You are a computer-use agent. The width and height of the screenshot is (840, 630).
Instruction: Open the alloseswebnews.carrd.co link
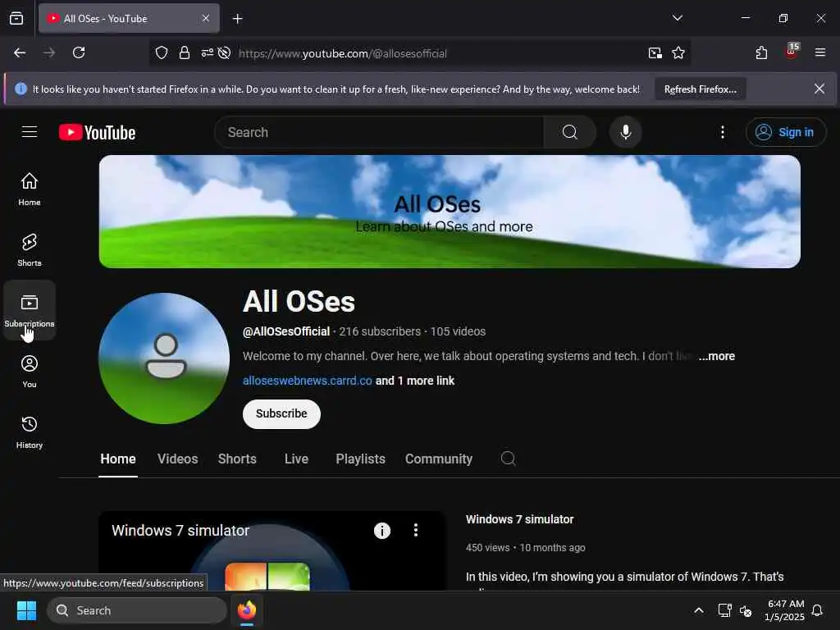pos(307,381)
